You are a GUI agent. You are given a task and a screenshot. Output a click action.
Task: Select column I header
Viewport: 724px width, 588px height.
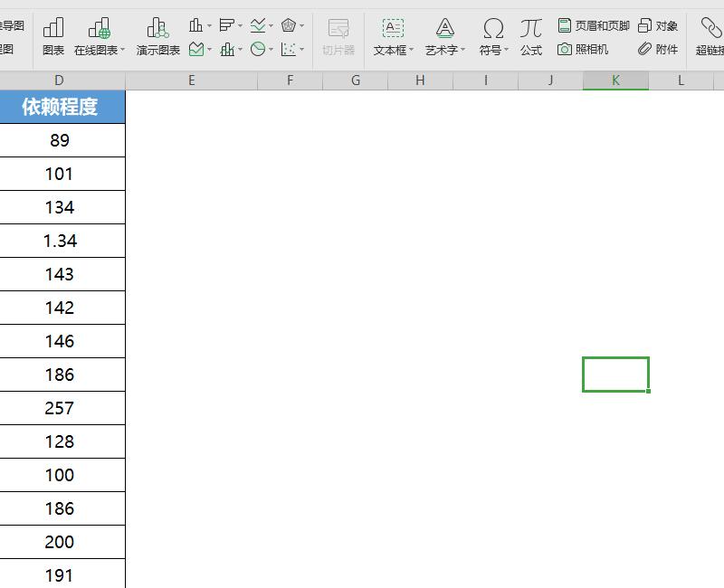tap(485, 81)
